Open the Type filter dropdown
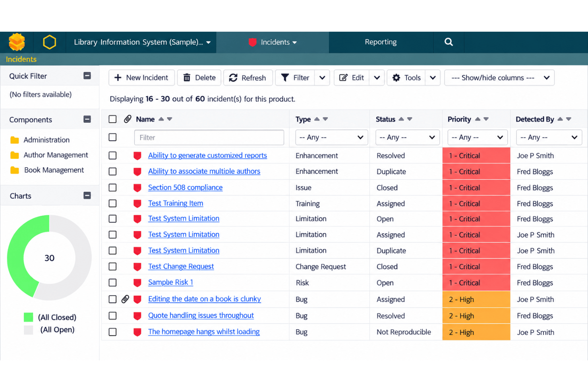This screenshot has height=392, width=588. [x=331, y=137]
